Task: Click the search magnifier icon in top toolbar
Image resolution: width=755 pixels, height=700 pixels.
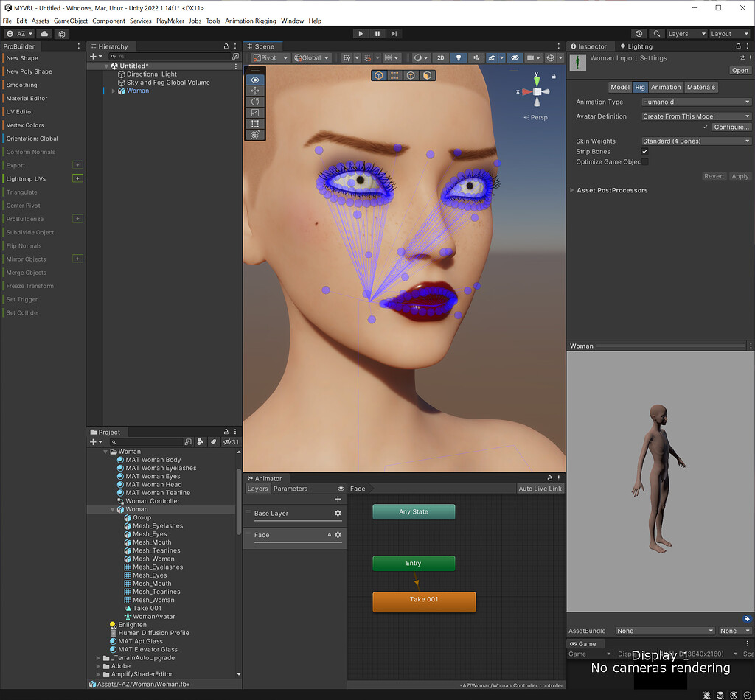Action: click(657, 33)
